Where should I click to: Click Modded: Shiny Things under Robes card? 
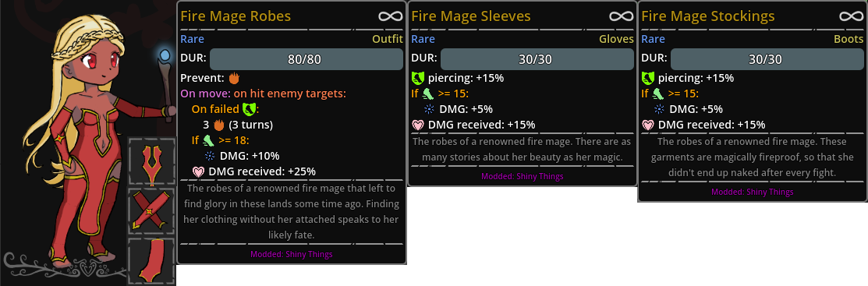pos(292,255)
